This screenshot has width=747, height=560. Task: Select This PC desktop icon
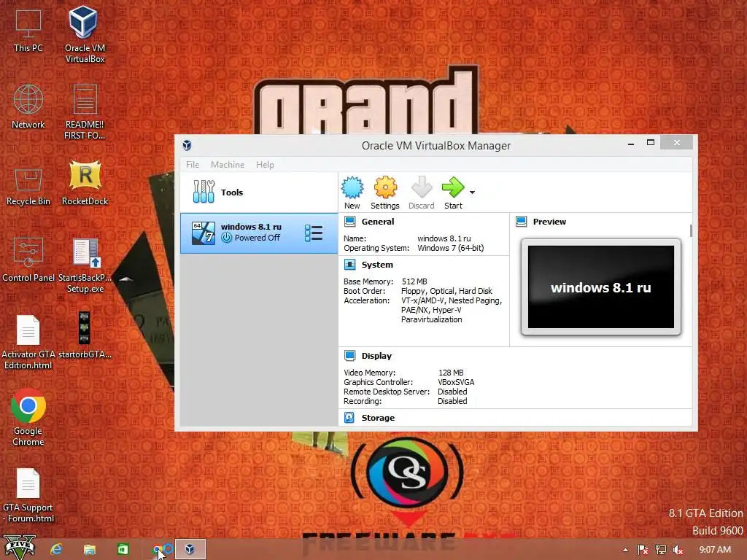tap(28, 31)
